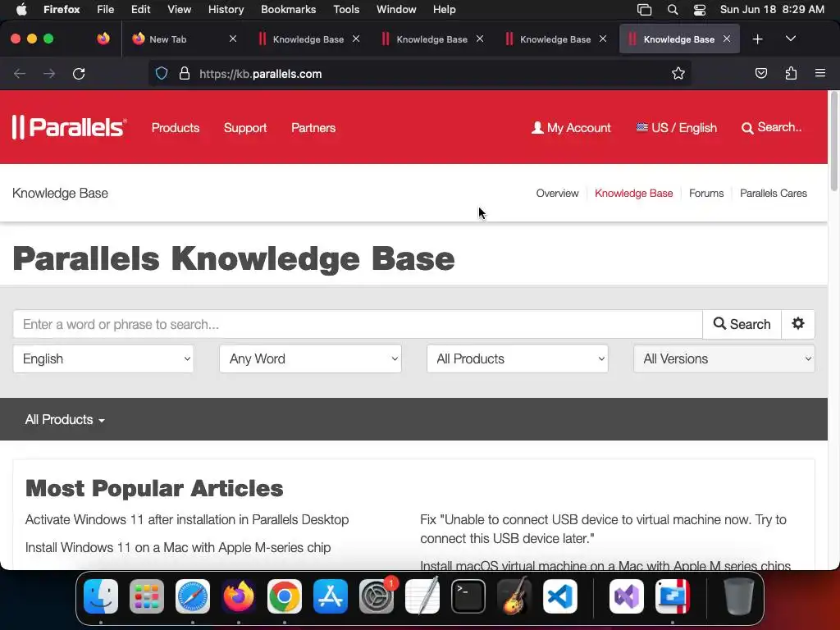Open the Parallels Cares link

pyautogui.click(x=773, y=194)
